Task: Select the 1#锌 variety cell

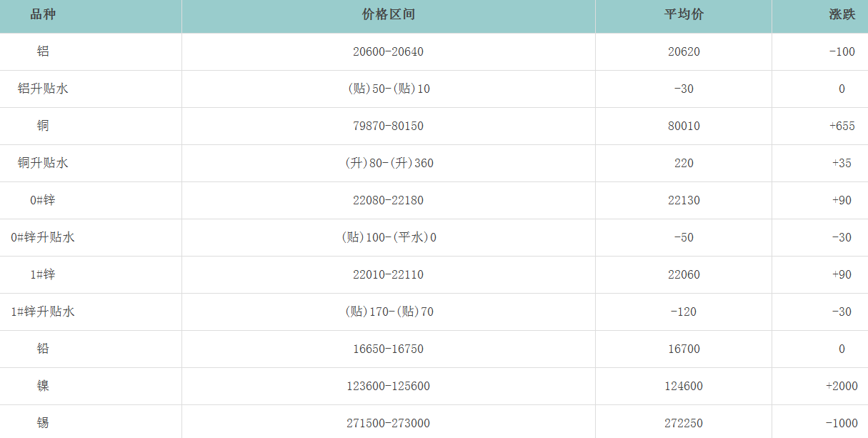Action: [43, 275]
